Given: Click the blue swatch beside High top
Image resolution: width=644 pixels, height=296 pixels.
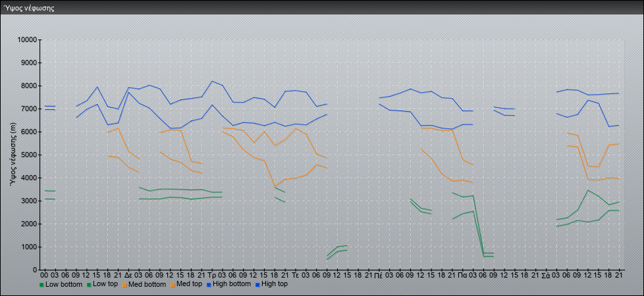Looking at the screenshot, I should click(x=257, y=285).
